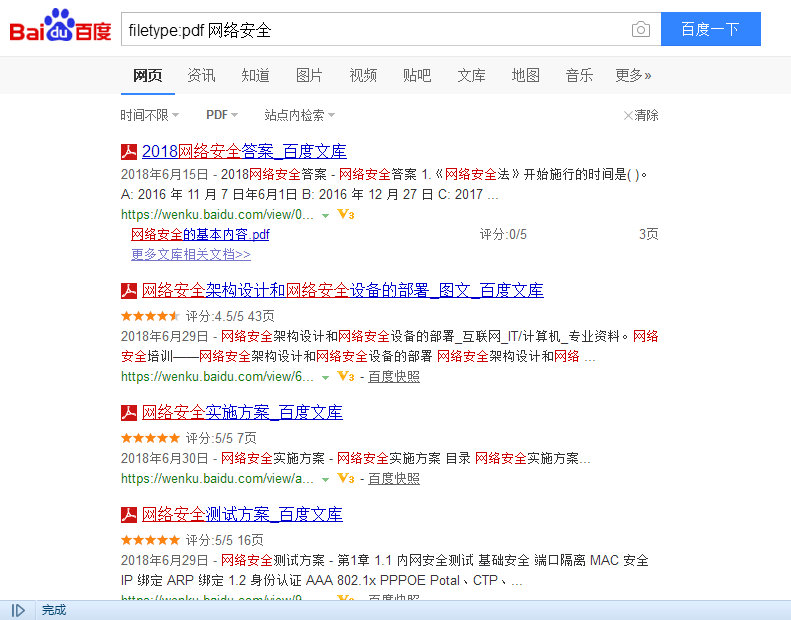Open 网络安全测试方案_百度文库 result
The height and width of the screenshot is (620, 791).
click(242, 515)
